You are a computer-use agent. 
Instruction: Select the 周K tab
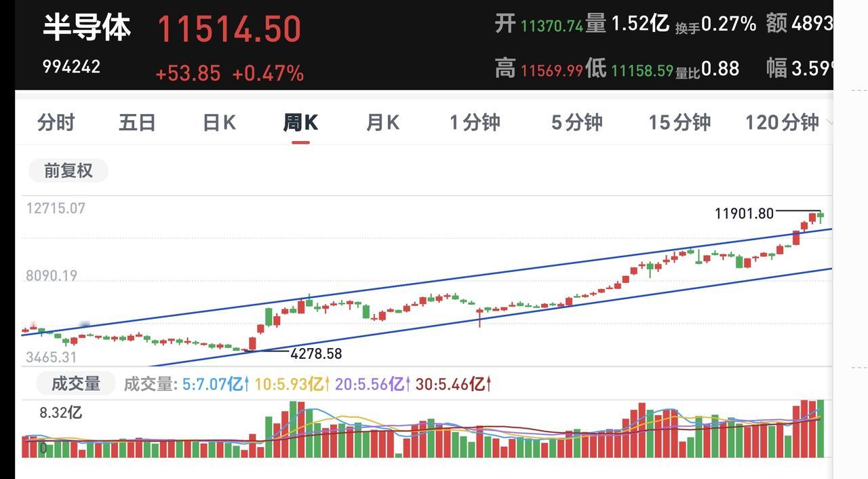[300, 123]
